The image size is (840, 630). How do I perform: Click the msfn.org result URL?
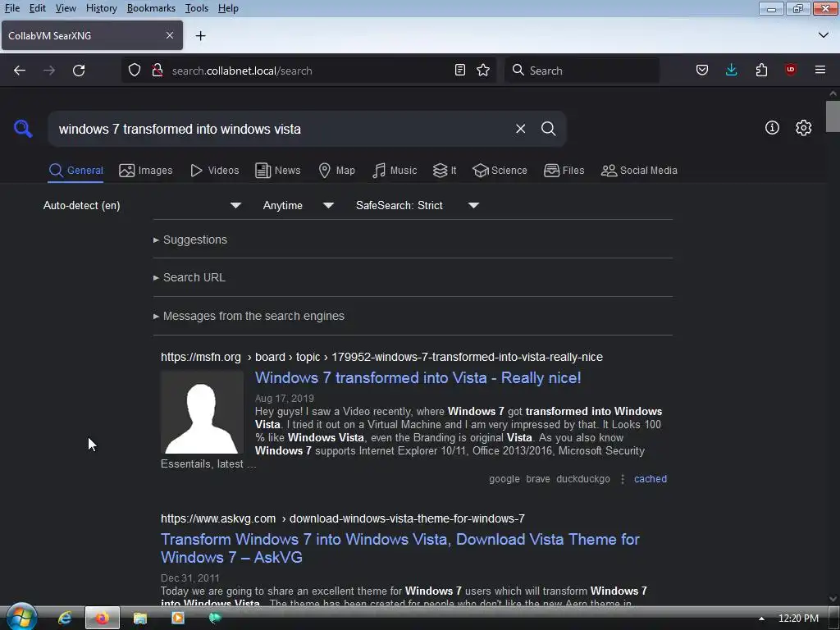tap(381, 357)
